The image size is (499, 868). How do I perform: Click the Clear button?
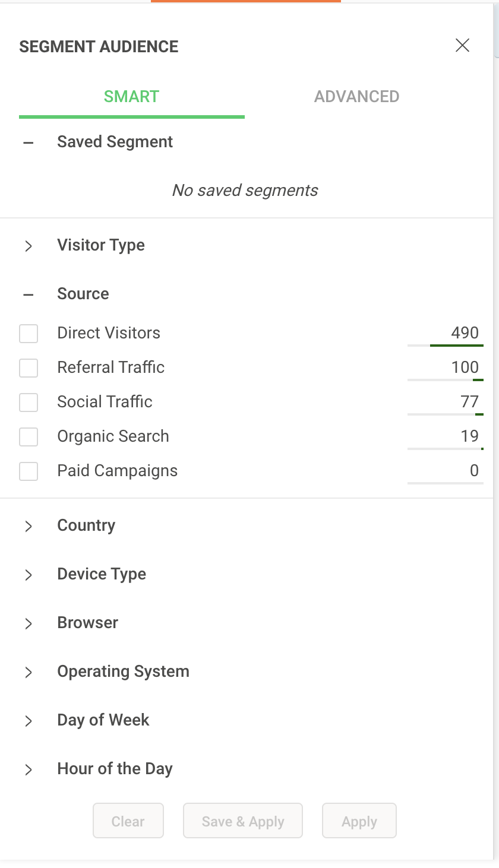(128, 821)
